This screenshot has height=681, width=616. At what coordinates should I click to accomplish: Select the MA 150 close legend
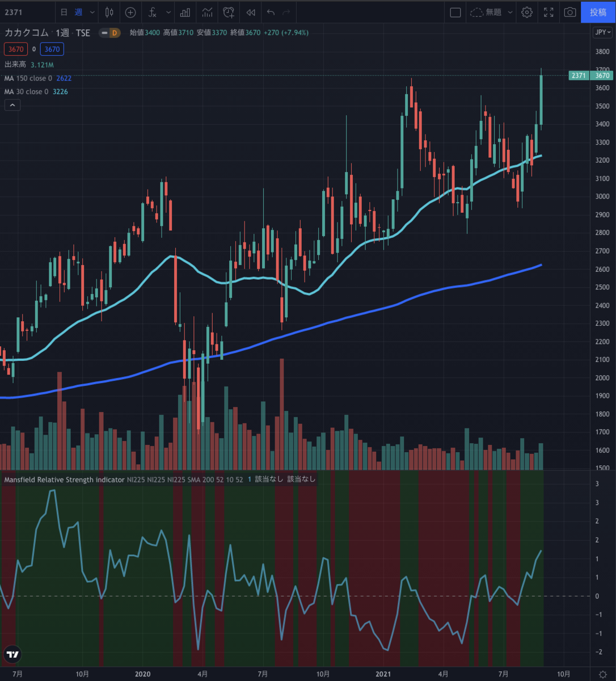28,78
